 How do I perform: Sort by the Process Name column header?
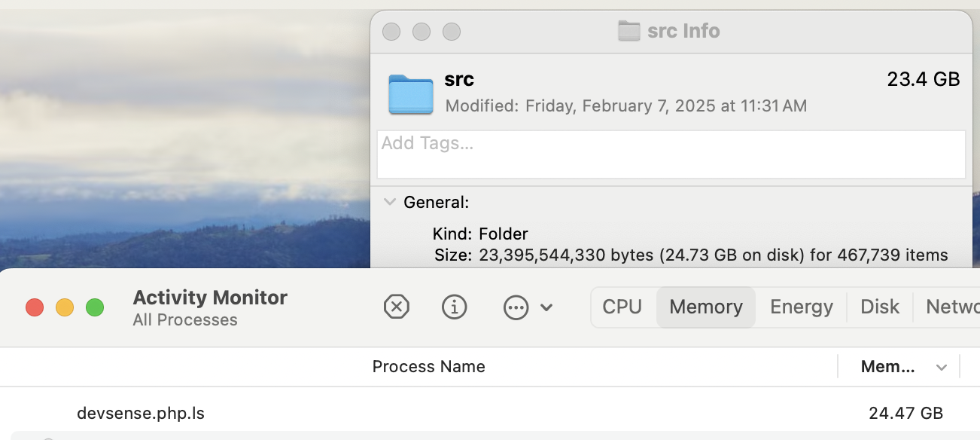click(x=428, y=367)
